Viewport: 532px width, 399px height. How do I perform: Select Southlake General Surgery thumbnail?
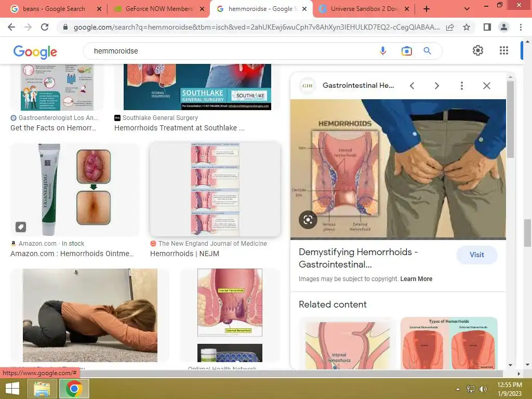point(197,87)
